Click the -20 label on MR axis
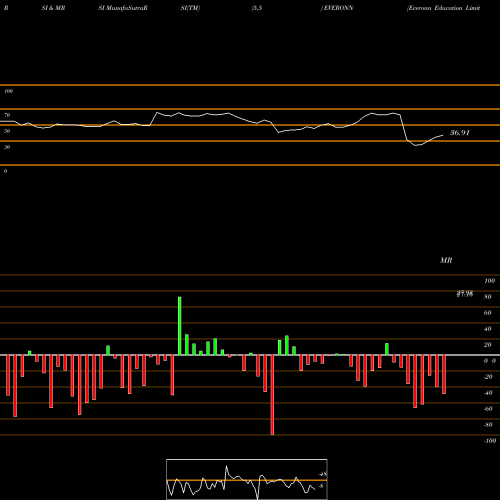The height and width of the screenshot is (500, 500). [488, 377]
